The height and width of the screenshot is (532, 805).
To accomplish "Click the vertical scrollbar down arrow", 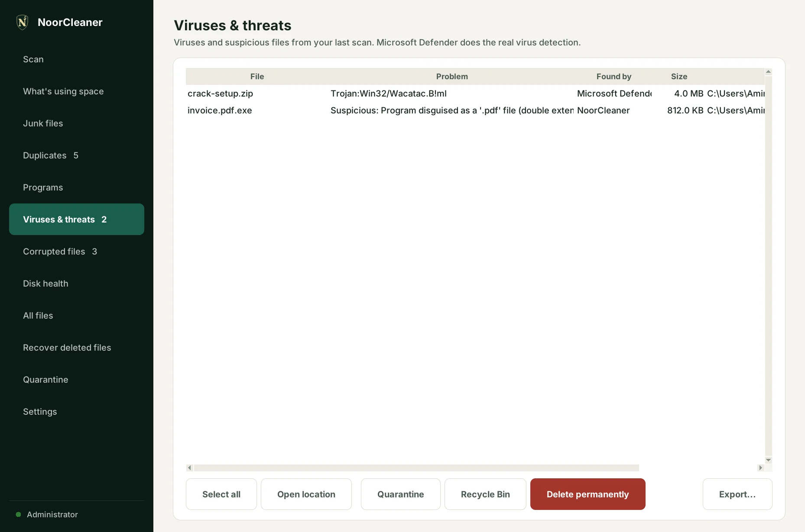I will coord(768,460).
